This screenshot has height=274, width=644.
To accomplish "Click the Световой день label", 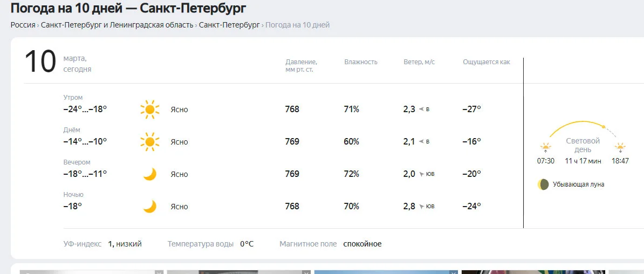I will [x=583, y=145].
